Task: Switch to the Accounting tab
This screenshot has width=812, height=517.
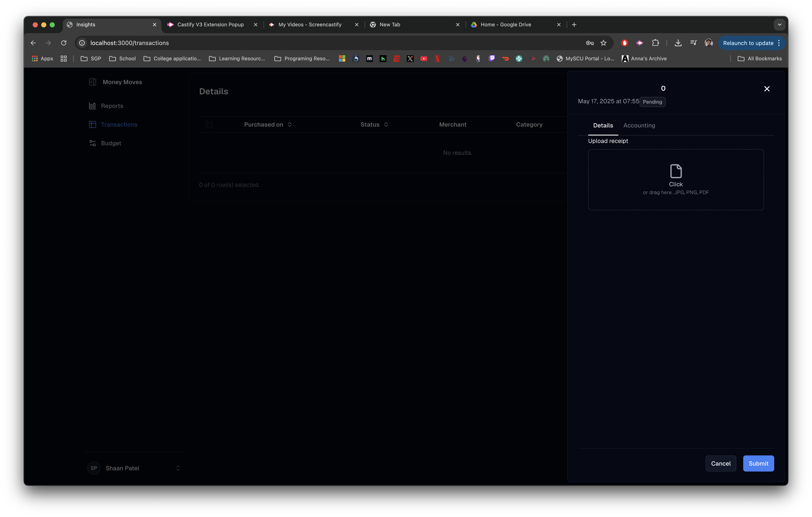Action: pos(639,126)
